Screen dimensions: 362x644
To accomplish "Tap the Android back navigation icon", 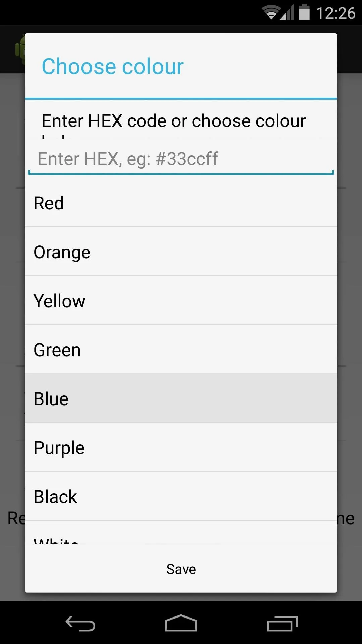I will 80,624.
